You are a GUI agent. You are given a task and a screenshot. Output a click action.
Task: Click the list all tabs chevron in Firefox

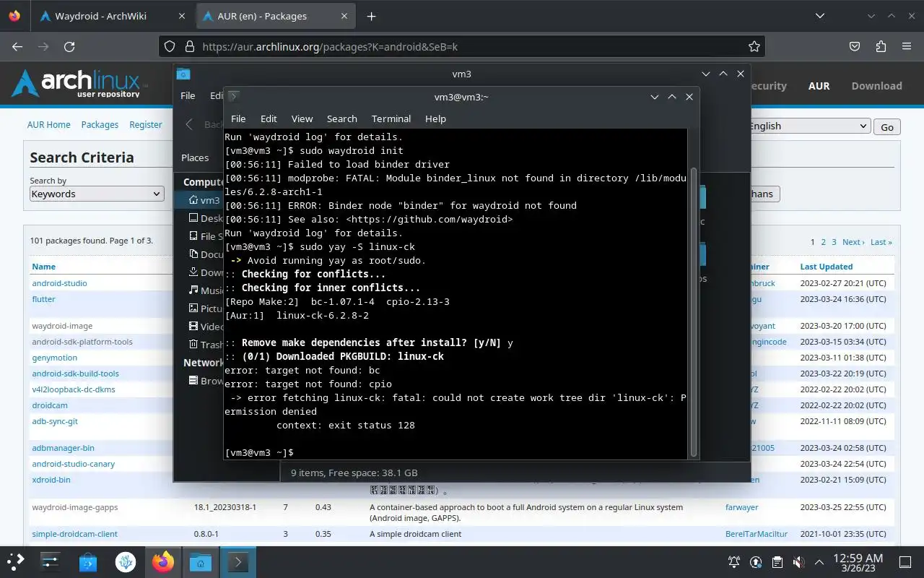point(819,16)
